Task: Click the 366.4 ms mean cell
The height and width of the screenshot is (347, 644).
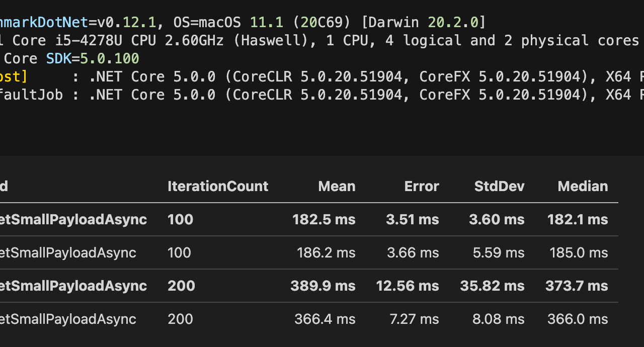Action: pos(325,319)
